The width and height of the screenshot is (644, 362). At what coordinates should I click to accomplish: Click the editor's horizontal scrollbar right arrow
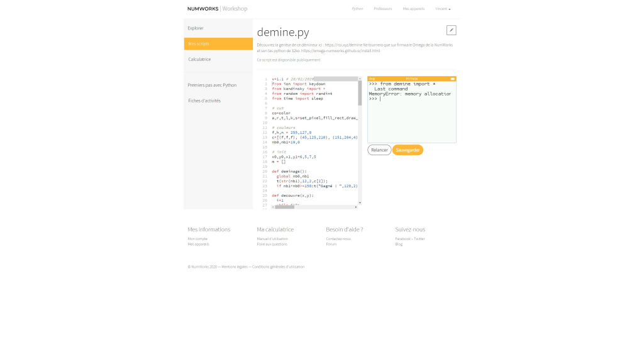pos(356,207)
